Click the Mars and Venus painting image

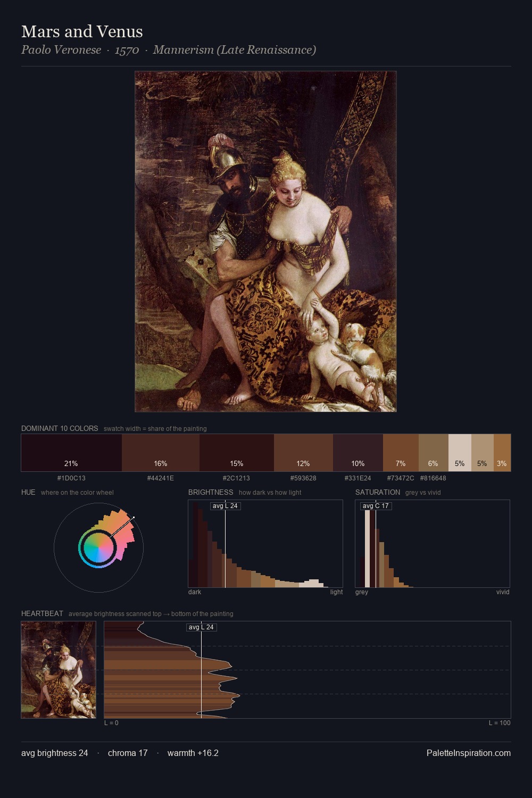point(265,242)
